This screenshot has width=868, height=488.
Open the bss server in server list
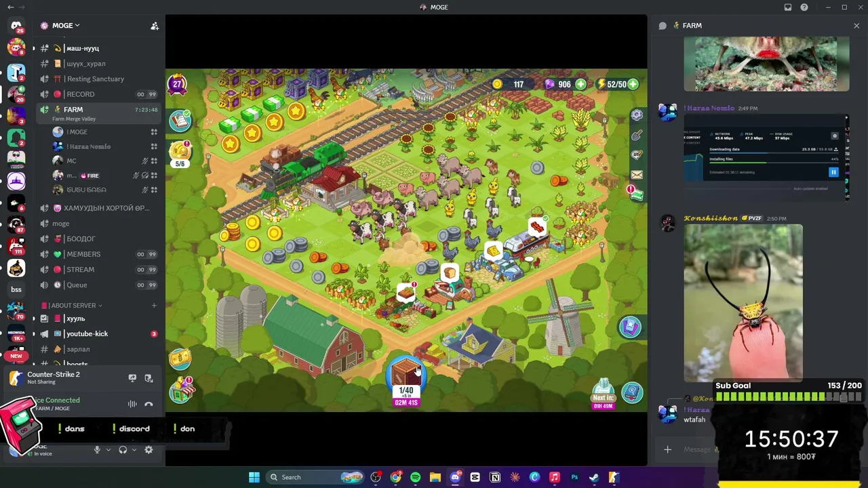[x=16, y=289]
